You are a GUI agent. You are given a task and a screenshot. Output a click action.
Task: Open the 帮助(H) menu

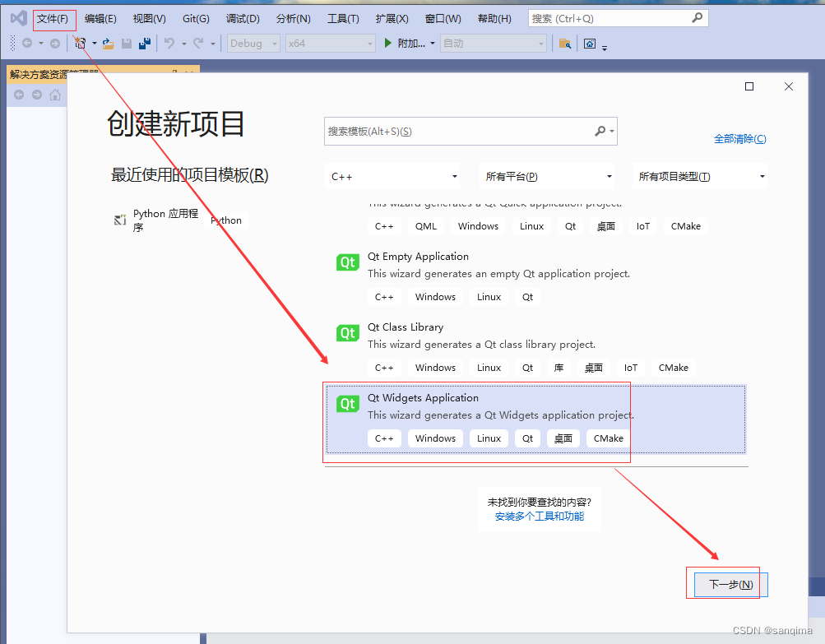(494, 19)
